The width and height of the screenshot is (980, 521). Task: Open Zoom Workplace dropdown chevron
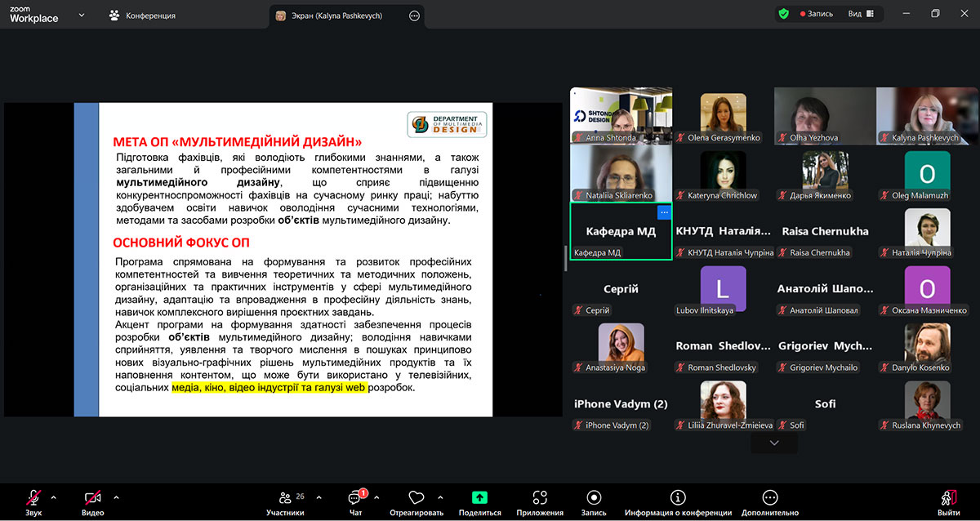(x=82, y=15)
